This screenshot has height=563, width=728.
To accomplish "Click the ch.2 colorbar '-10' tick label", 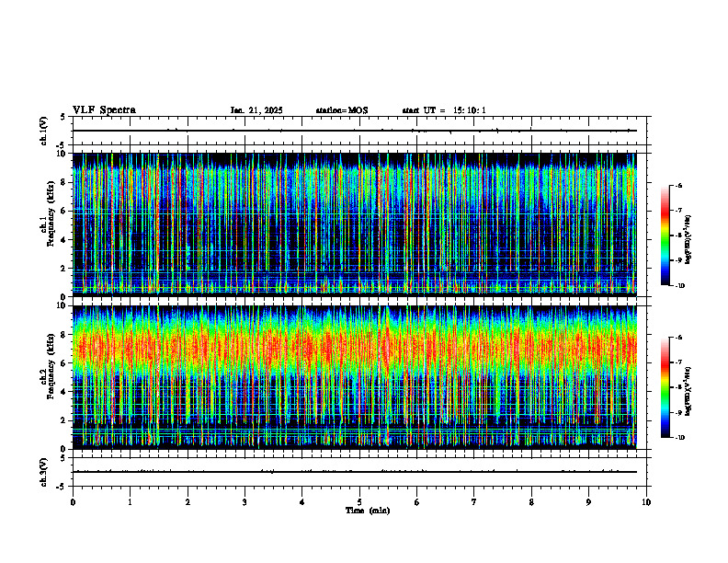I will 679,438.
